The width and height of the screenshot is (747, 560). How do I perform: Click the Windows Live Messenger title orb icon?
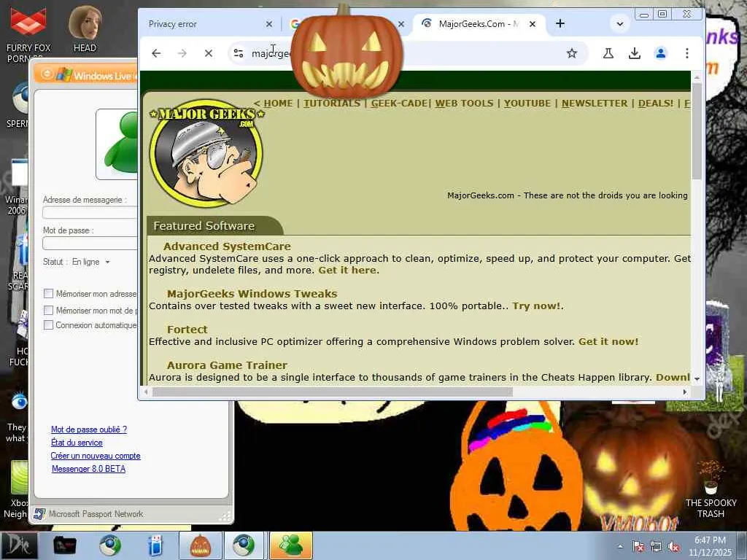[47, 74]
